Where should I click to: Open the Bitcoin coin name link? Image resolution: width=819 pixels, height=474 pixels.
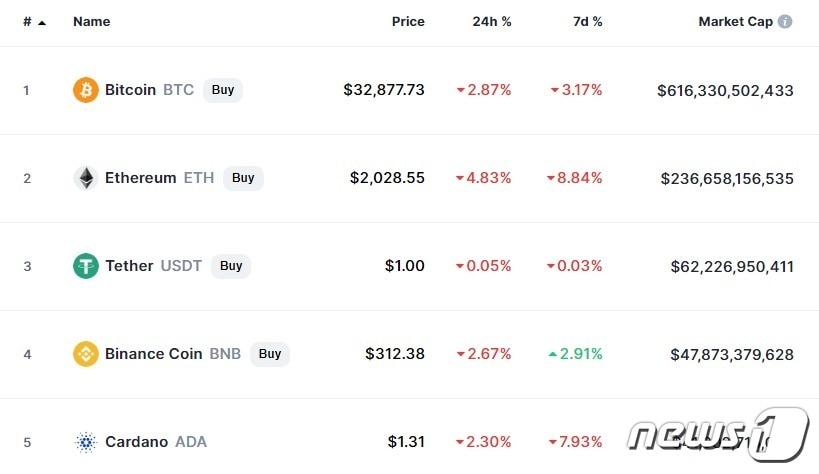tap(131, 90)
